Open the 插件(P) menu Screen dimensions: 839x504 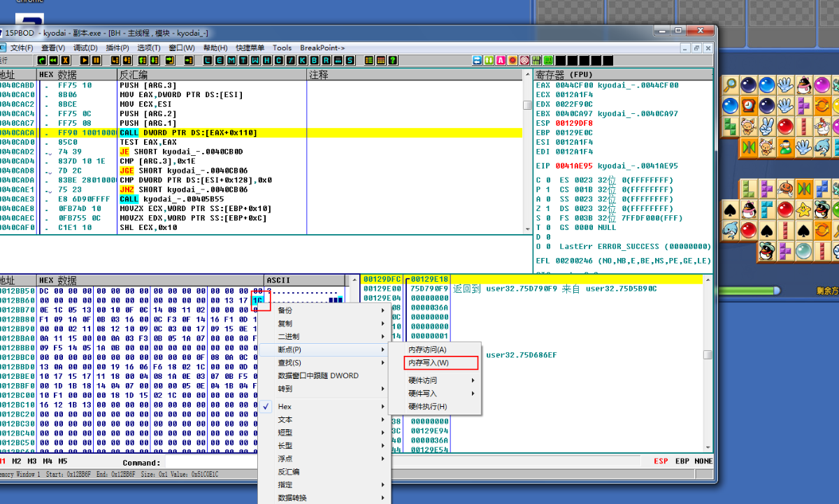coord(117,48)
